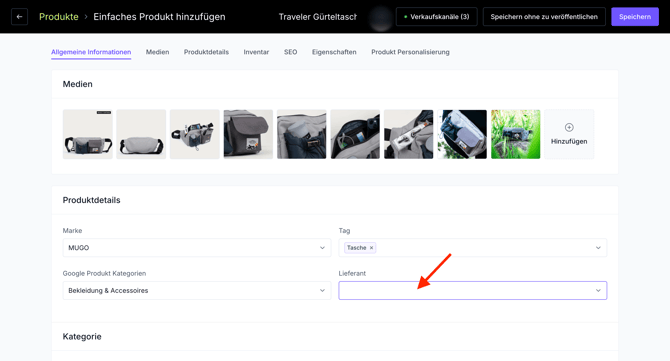Screen dimensions: 670x361
Task: Open the Marke dropdown showing MUGO
Action: tap(197, 248)
